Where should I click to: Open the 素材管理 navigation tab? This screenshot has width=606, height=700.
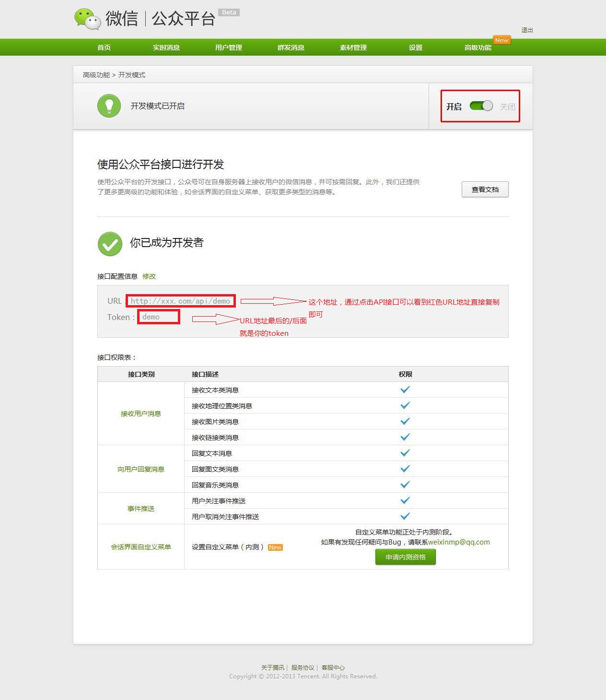(x=353, y=47)
